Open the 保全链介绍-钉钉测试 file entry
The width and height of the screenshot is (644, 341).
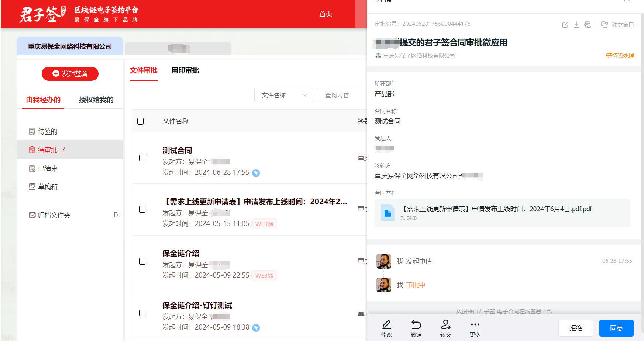tap(197, 305)
